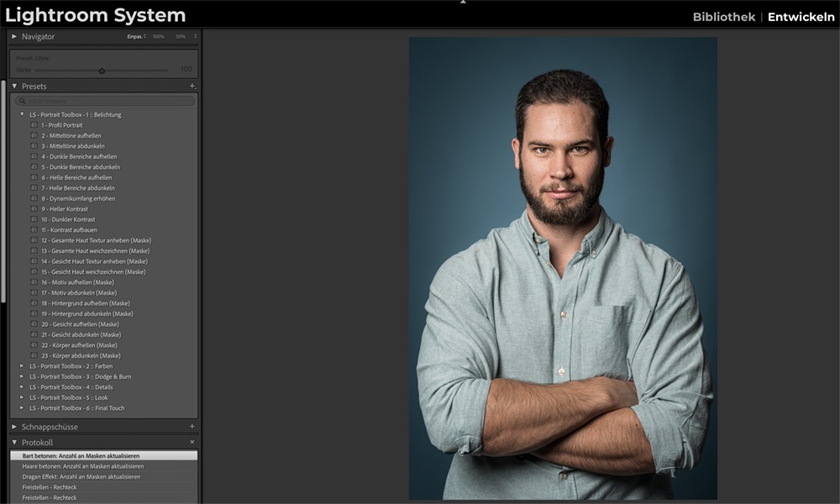Image resolution: width=840 pixels, height=504 pixels.
Task: Choose Einpas. fit zoom in Navigator
Action: [x=135, y=37]
